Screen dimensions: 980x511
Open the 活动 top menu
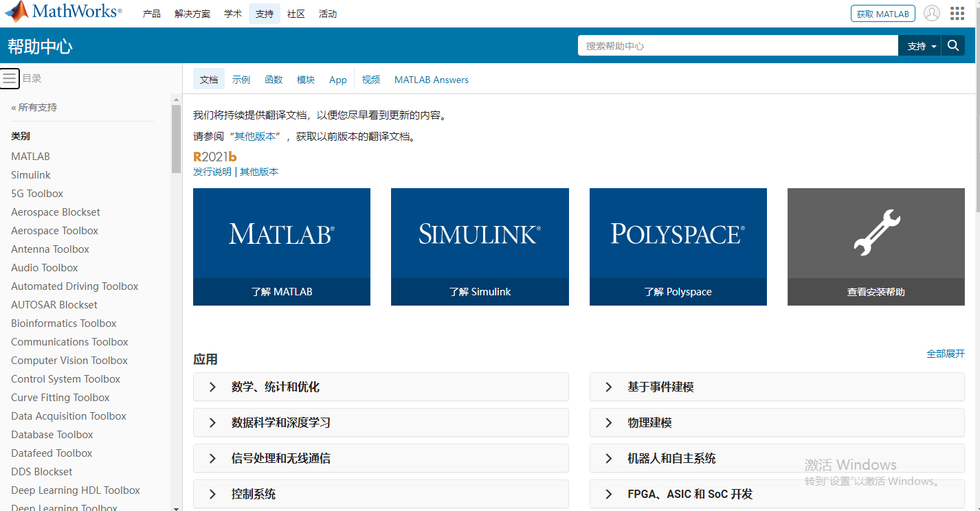click(328, 14)
